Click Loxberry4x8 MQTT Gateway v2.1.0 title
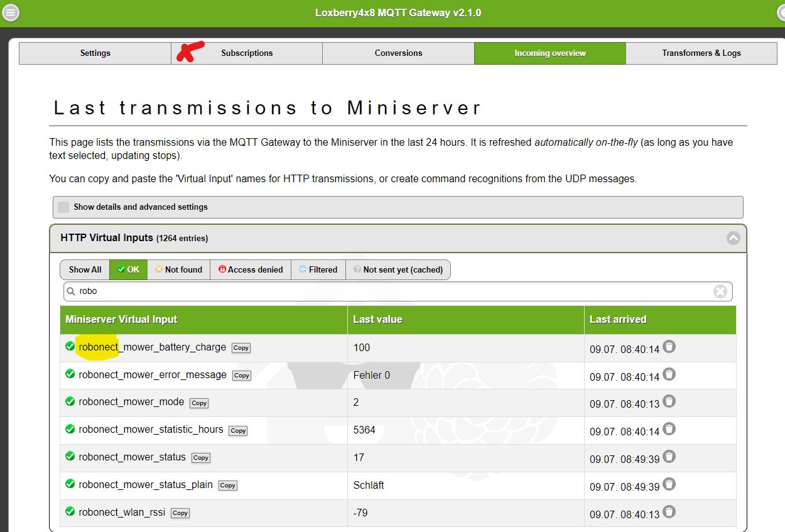The height and width of the screenshot is (532, 785). pos(398,13)
